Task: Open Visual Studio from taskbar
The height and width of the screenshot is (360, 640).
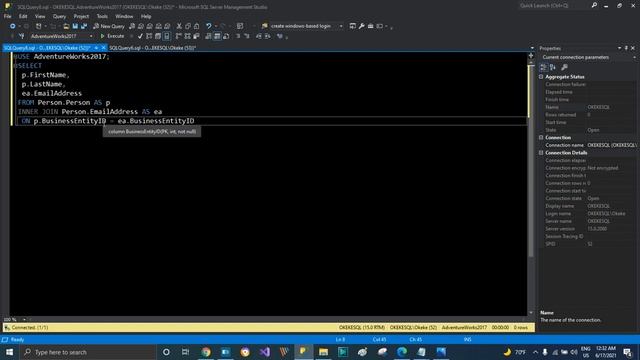Action: pyautogui.click(x=264, y=352)
